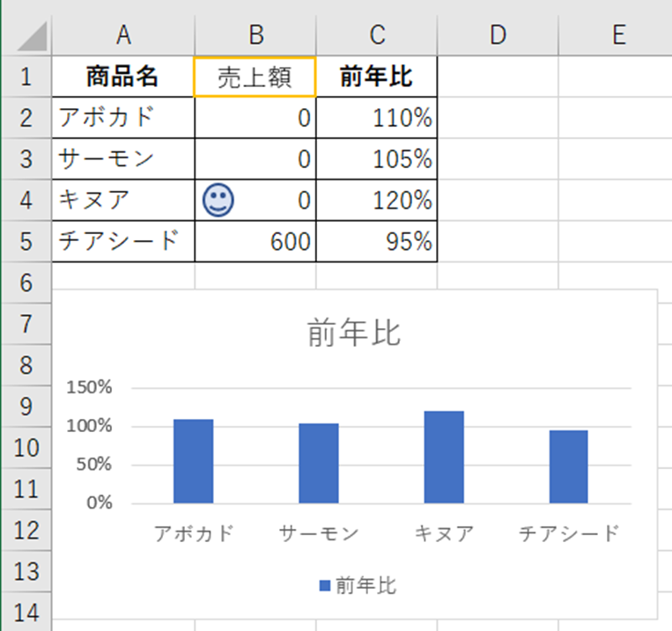672x631 pixels.
Task: Select cell A3 containing サーモン
Action: coord(122,159)
